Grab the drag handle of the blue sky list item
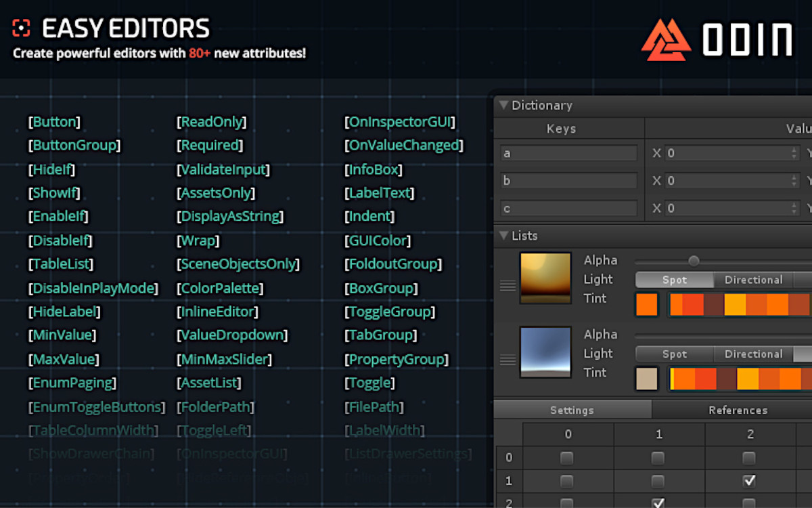This screenshot has width=812, height=508. (x=507, y=360)
